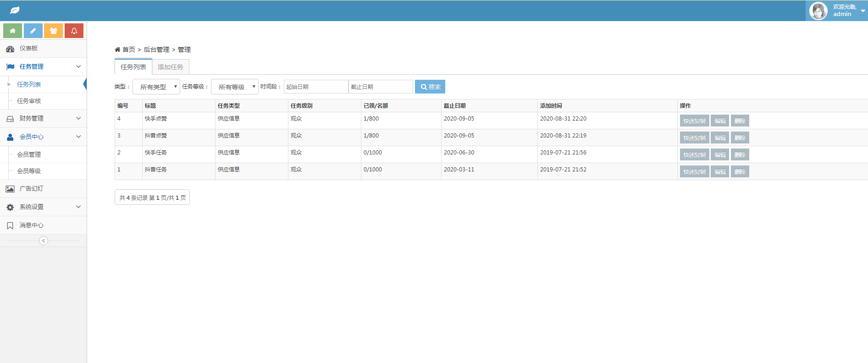Click the 起始日期 start date field
The width and height of the screenshot is (868, 363).
(316, 87)
